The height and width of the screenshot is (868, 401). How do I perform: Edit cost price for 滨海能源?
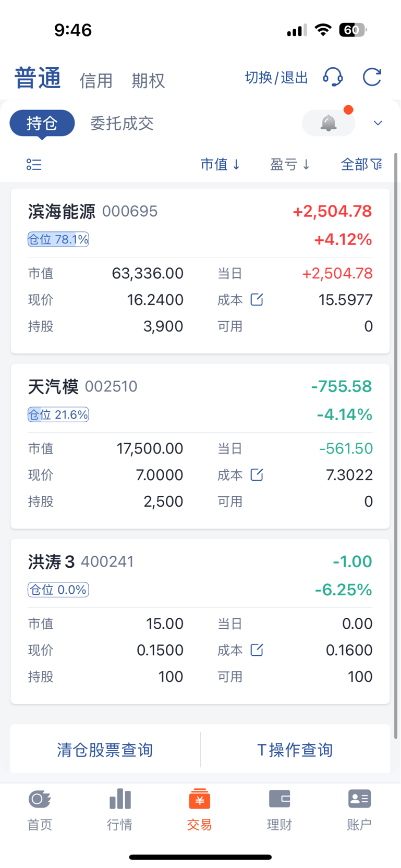pos(257,300)
